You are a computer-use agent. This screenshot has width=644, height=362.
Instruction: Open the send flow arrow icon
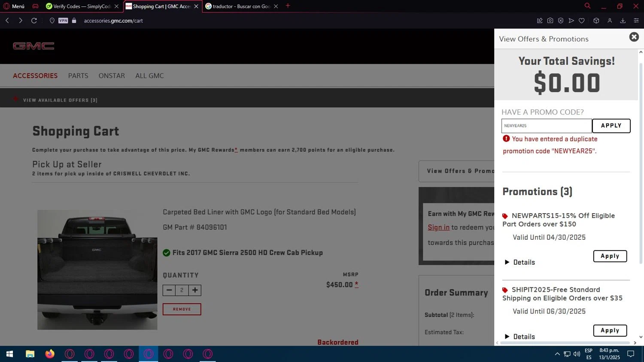(x=571, y=21)
